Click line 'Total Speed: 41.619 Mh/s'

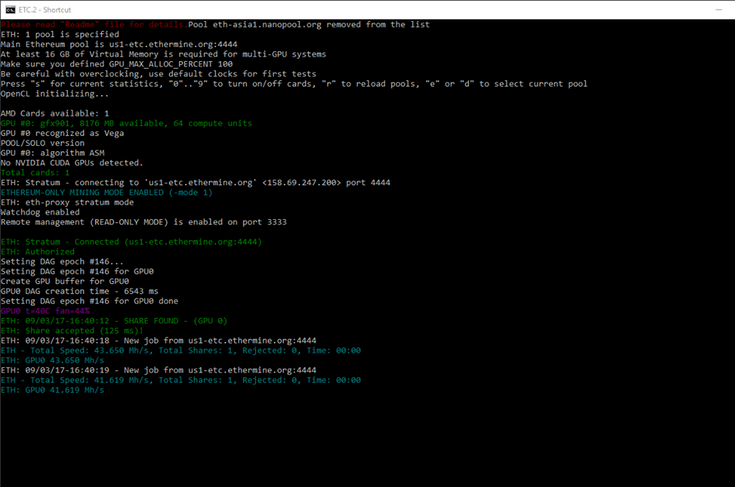click(181, 380)
